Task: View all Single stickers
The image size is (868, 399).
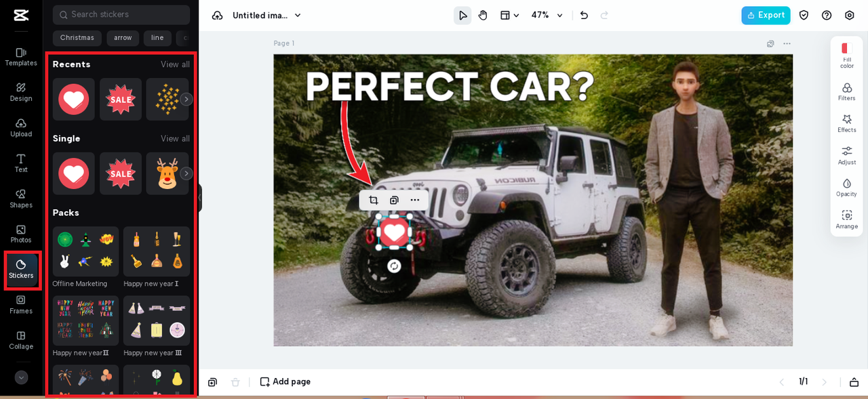Action: 175,139
